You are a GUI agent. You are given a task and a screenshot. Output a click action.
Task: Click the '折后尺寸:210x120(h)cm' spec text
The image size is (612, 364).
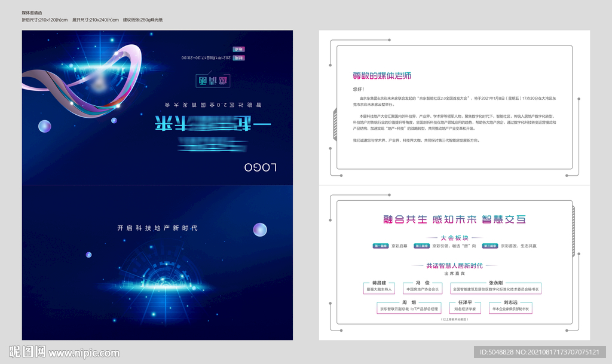(x=44, y=20)
